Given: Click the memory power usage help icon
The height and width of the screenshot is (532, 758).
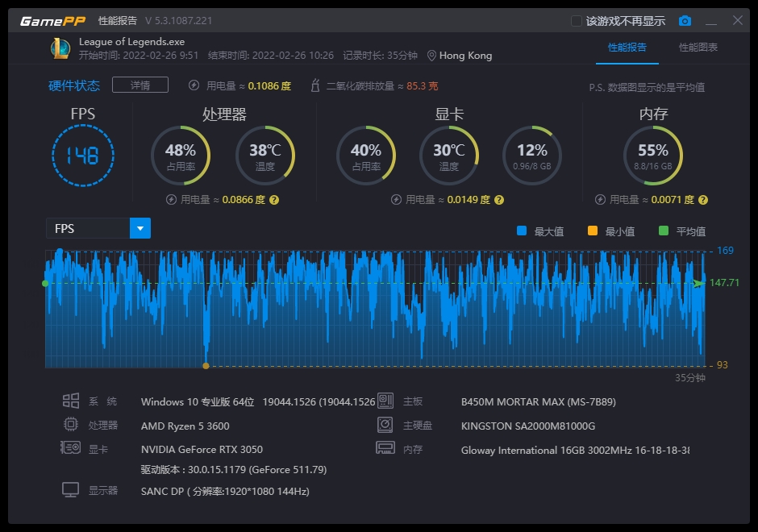Looking at the screenshot, I should click(x=702, y=200).
